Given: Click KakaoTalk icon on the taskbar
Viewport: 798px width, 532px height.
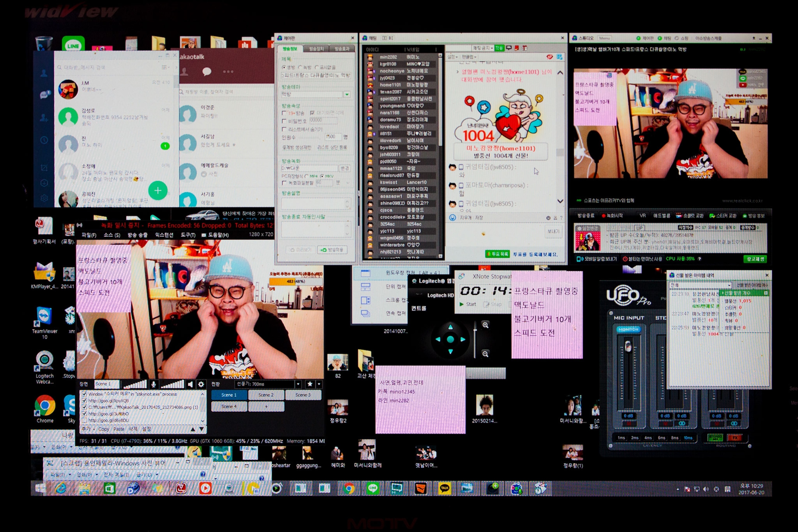Looking at the screenshot, I should pyautogui.click(x=444, y=488).
